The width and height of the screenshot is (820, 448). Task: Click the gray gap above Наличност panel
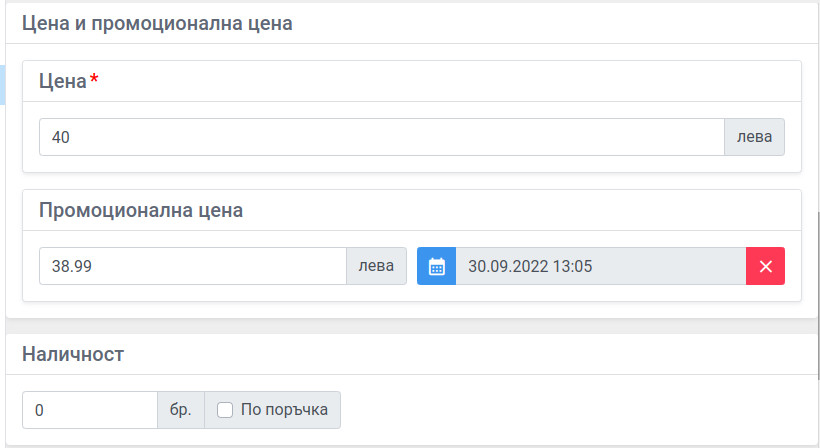tap(411, 326)
